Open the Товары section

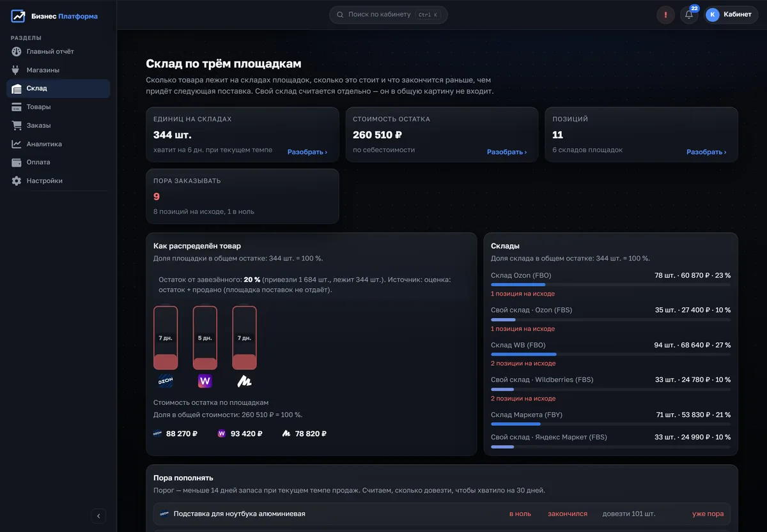(x=58, y=107)
